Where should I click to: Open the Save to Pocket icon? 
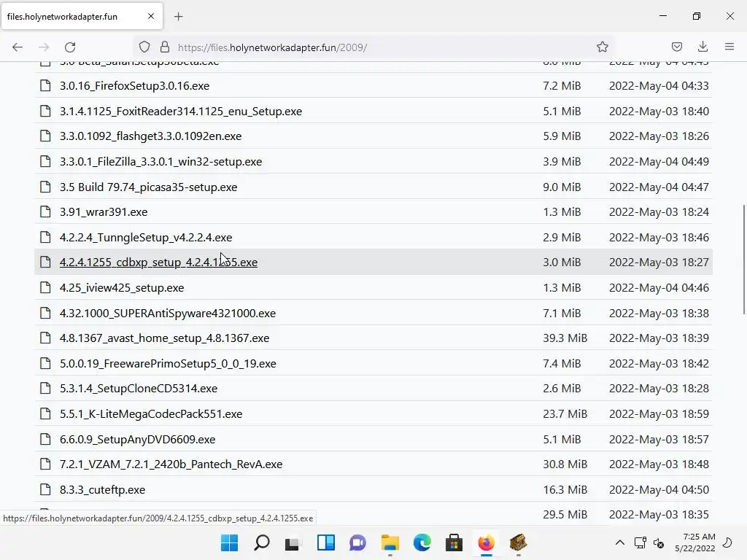point(676,47)
